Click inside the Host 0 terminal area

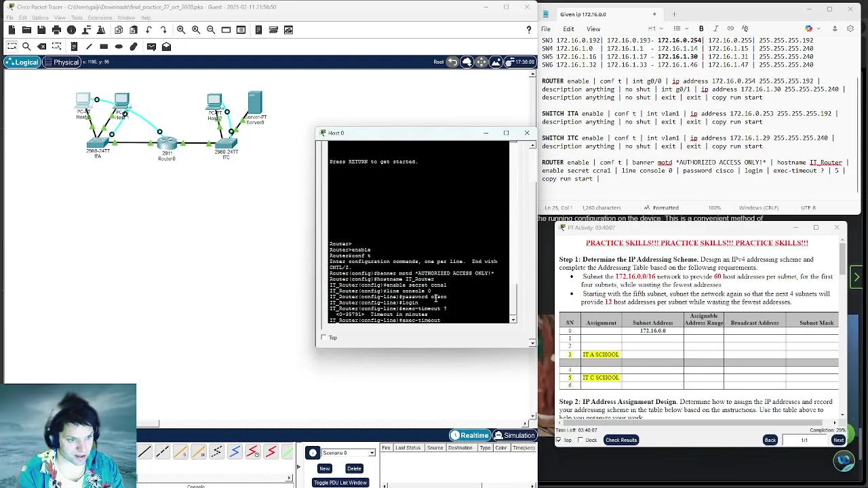point(418,232)
